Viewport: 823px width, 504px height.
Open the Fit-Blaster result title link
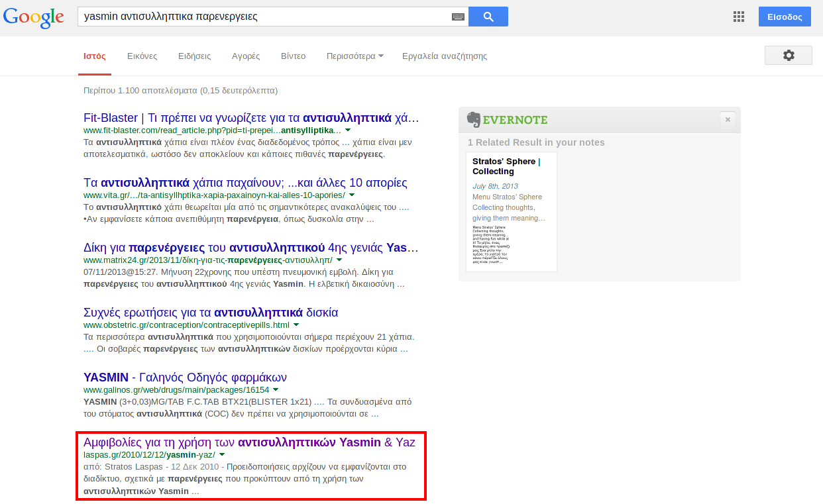point(252,118)
